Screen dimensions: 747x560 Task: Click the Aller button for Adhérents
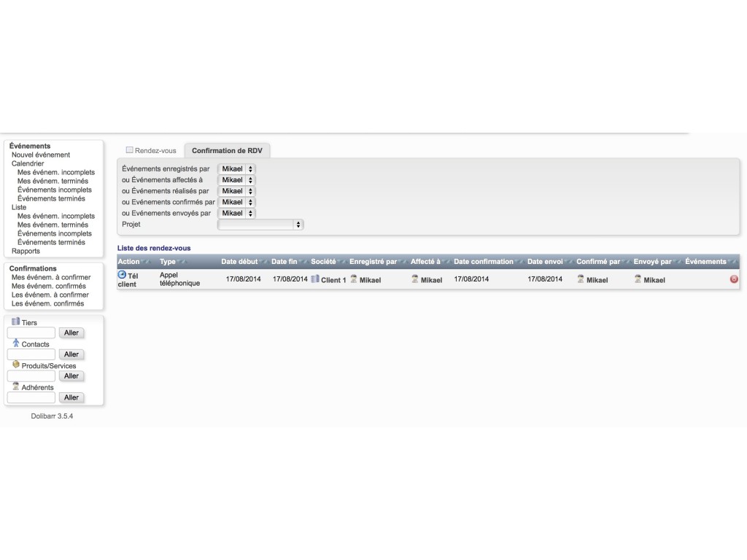[71, 397]
